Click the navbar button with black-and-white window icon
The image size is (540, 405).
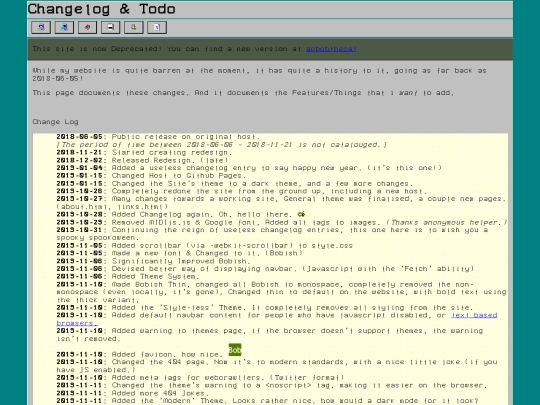point(111,27)
